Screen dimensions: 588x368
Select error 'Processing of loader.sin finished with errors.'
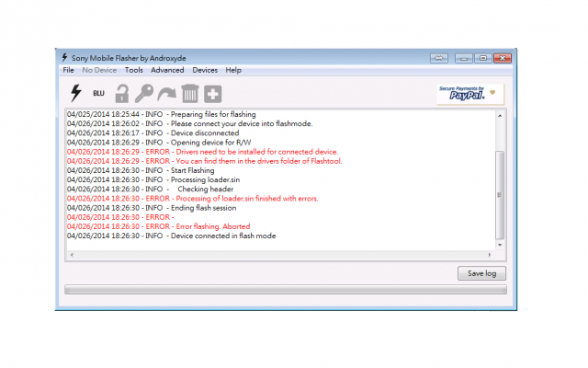coord(193,199)
